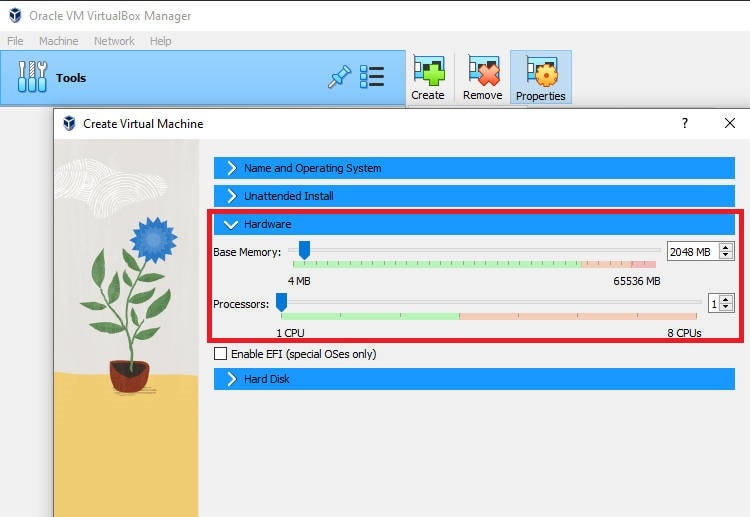
Task: Click the help question mark in the dialog
Action: click(x=685, y=123)
